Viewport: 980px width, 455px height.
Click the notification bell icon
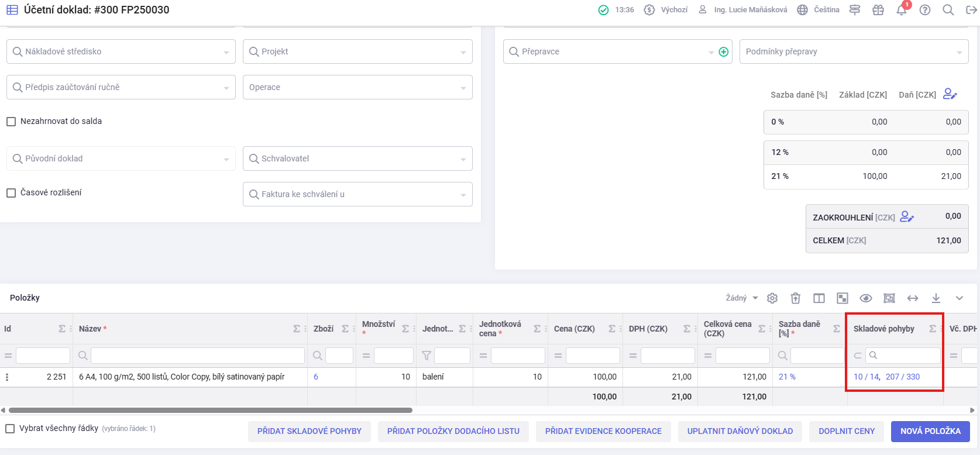tap(901, 10)
